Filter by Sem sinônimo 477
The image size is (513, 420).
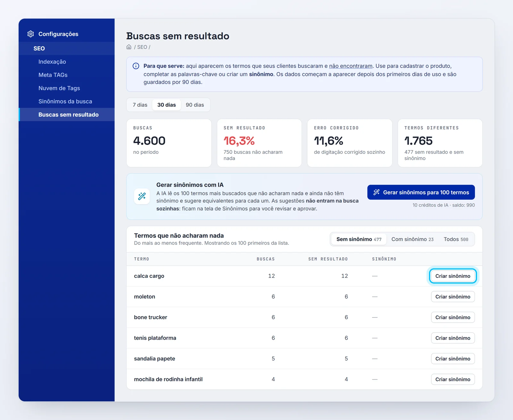click(359, 239)
